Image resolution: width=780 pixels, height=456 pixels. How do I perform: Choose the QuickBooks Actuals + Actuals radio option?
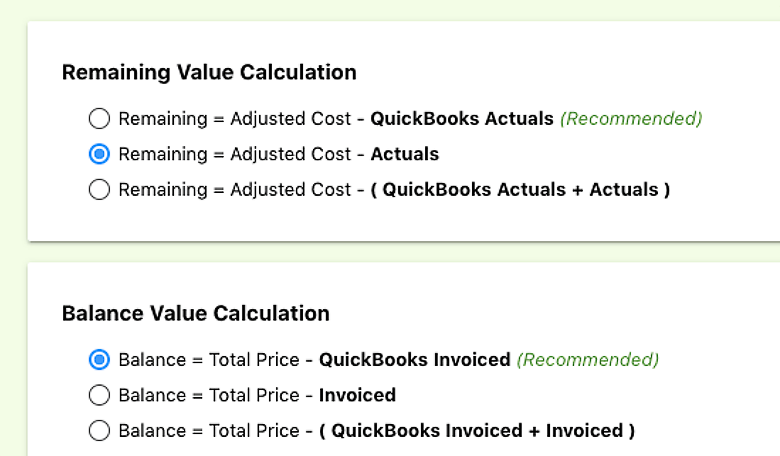click(x=99, y=189)
